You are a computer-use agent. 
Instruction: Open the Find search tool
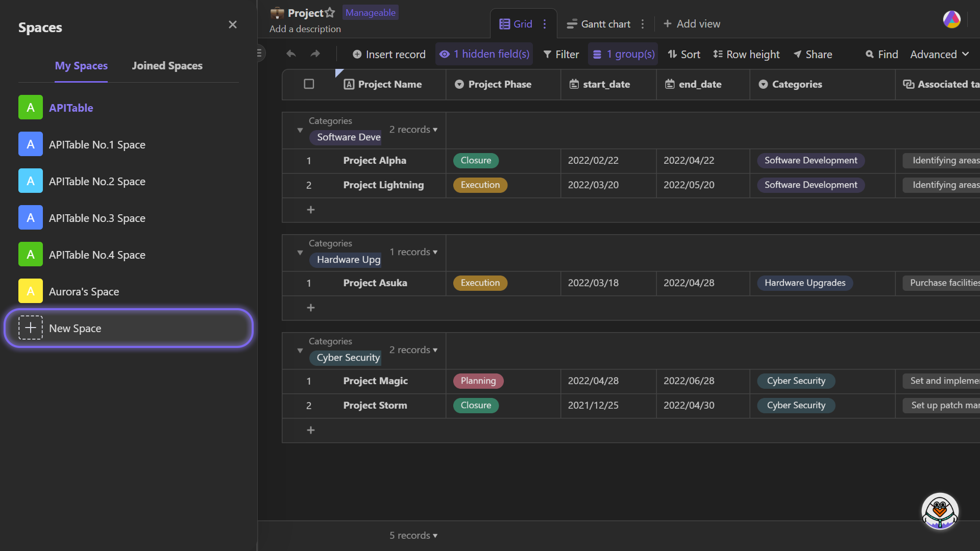[x=881, y=54]
